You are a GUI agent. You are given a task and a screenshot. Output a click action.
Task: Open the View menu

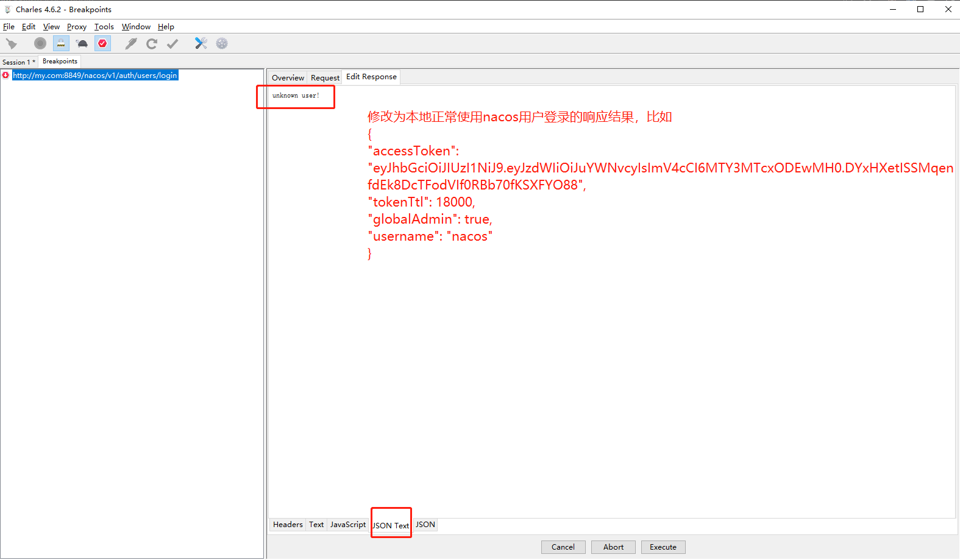pyautogui.click(x=51, y=27)
